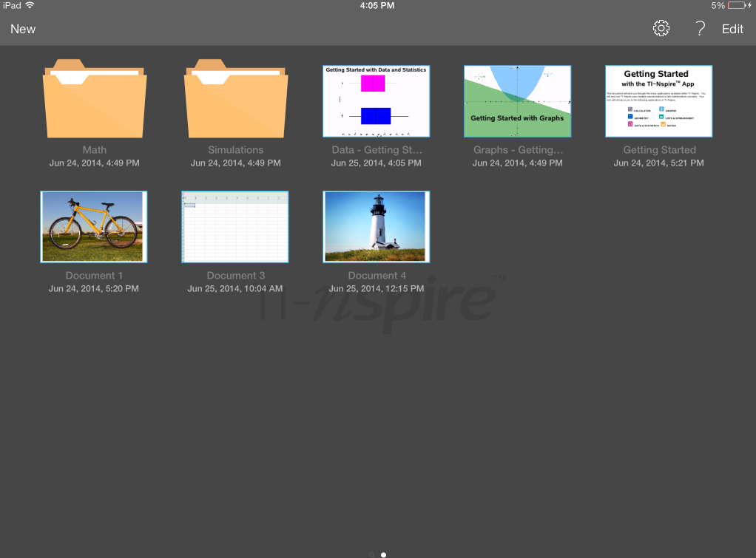Open the Settings gear icon
This screenshot has height=558, width=756.
tap(661, 29)
